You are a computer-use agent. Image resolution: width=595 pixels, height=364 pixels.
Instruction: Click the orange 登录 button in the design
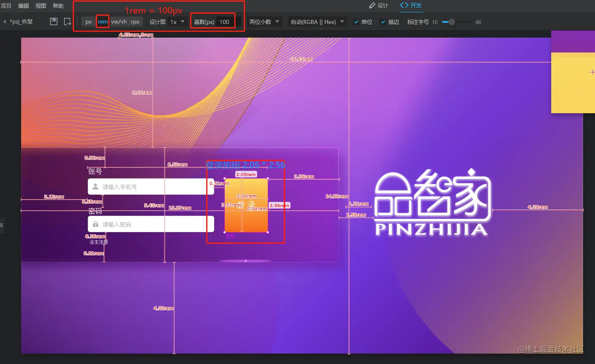(246, 205)
